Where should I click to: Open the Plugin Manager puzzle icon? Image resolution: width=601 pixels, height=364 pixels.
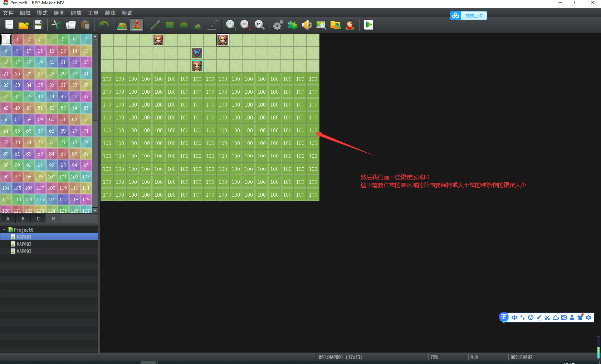[x=293, y=25]
